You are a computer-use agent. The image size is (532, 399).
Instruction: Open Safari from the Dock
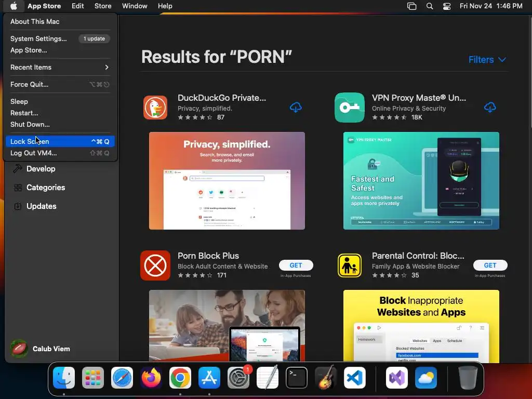point(122,378)
